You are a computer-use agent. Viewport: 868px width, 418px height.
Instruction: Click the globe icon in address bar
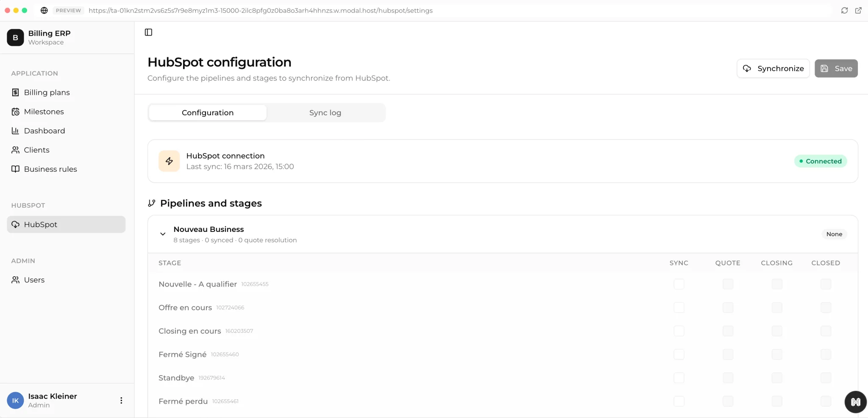pyautogui.click(x=44, y=11)
